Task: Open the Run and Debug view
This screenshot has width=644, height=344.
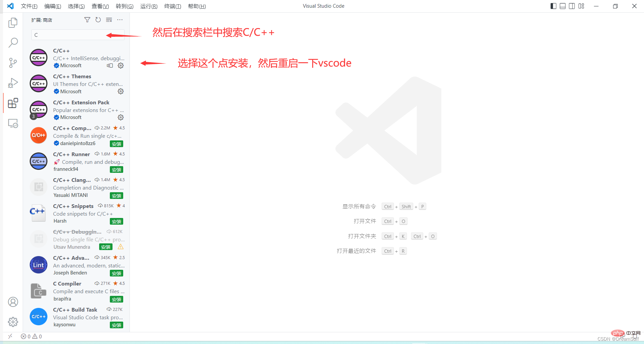Action: (x=13, y=83)
